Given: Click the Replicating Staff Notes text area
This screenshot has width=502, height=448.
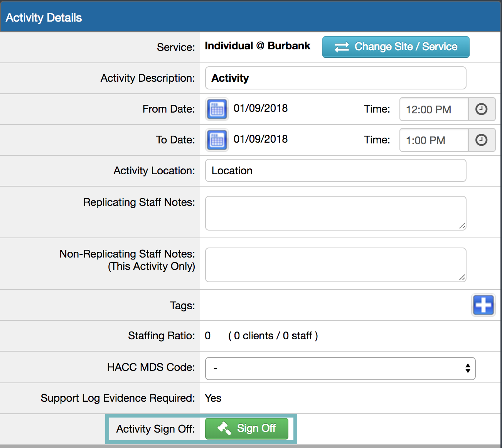Looking at the screenshot, I should [x=335, y=213].
